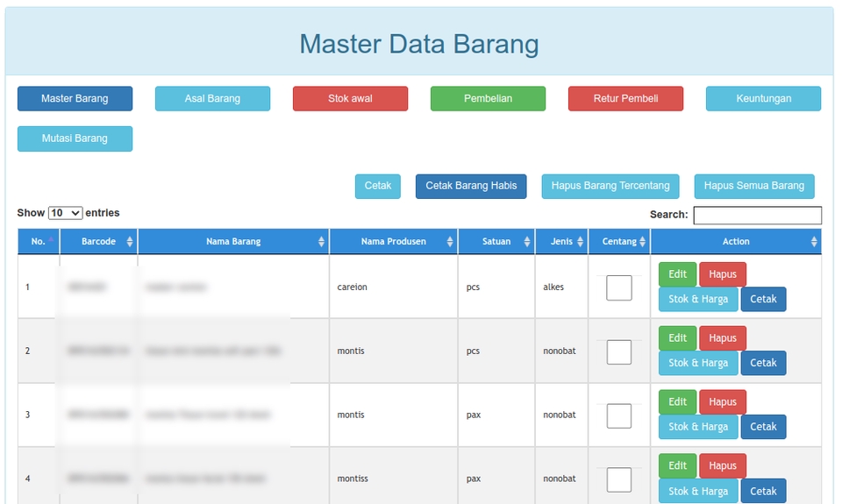
Task: Edit the careion item in row 1
Action: (678, 274)
